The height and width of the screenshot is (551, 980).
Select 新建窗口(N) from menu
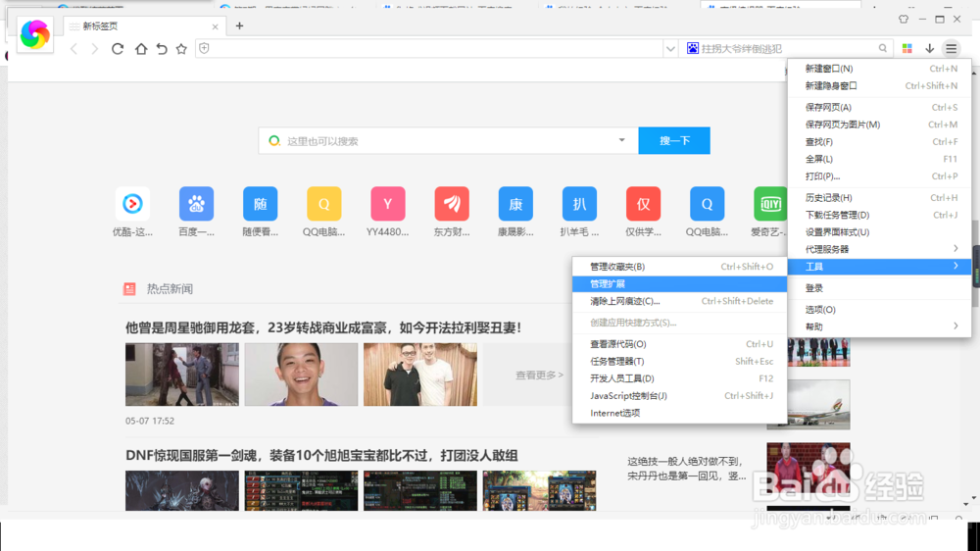click(880, 69)
